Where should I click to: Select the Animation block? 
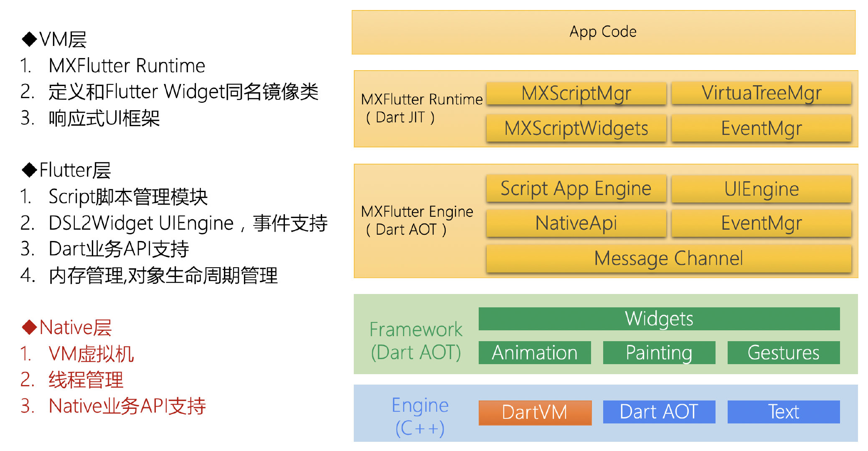point(535,352)
